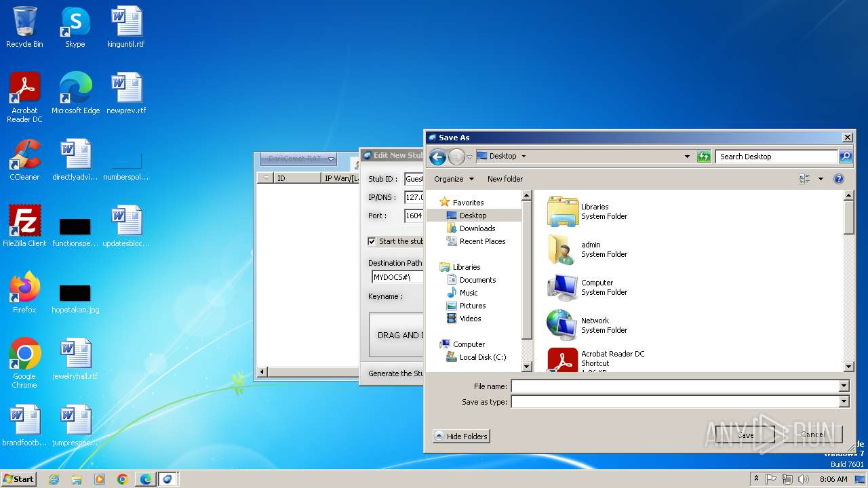Expand the Organize menu
This screenshot has height=488, width=868.
[454, 179]
